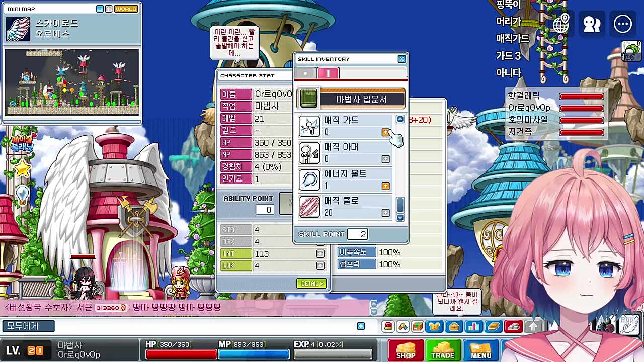
Task: Click the skill list scrollbar thumb
Action: click(x=400, y=205)
